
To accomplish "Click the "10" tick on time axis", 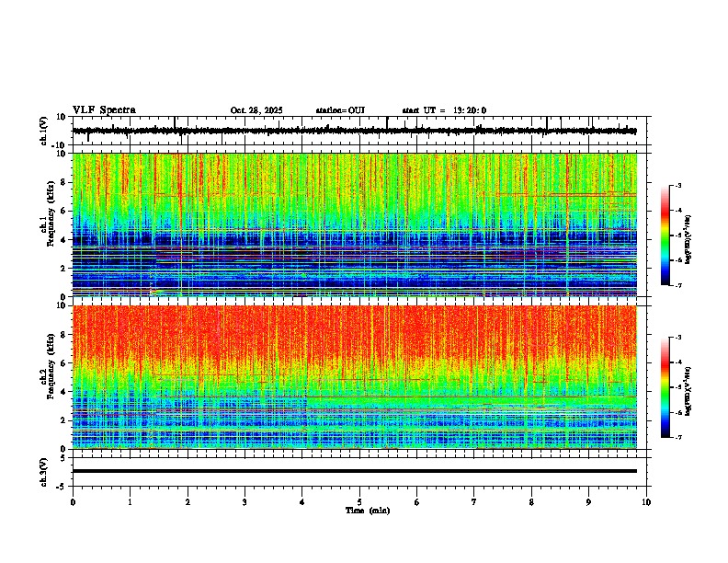I will pyautogui.click(x=646, y=502).
